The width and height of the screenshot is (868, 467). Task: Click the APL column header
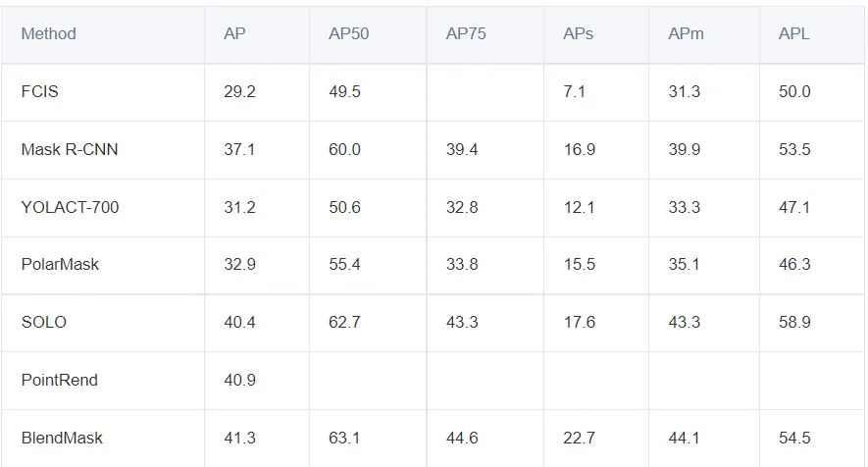click(794, 34)
